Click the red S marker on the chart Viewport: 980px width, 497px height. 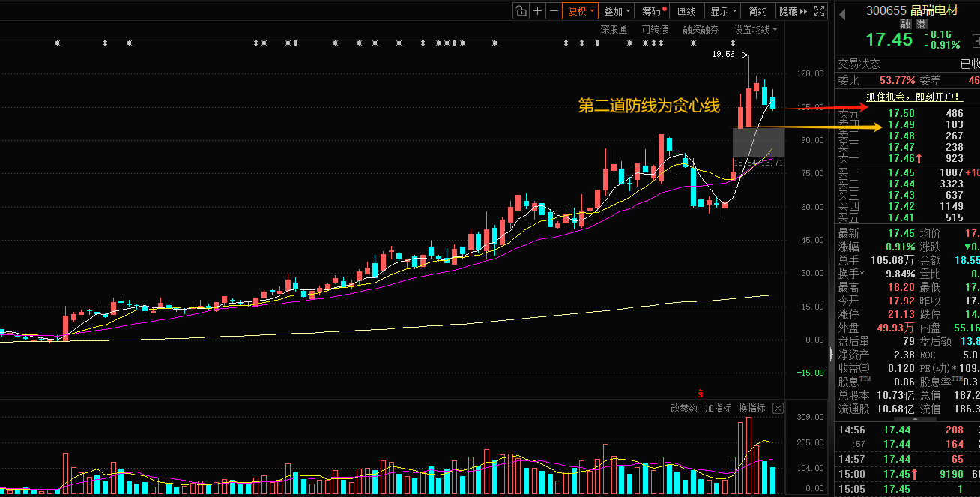click(x=701, y=393)
